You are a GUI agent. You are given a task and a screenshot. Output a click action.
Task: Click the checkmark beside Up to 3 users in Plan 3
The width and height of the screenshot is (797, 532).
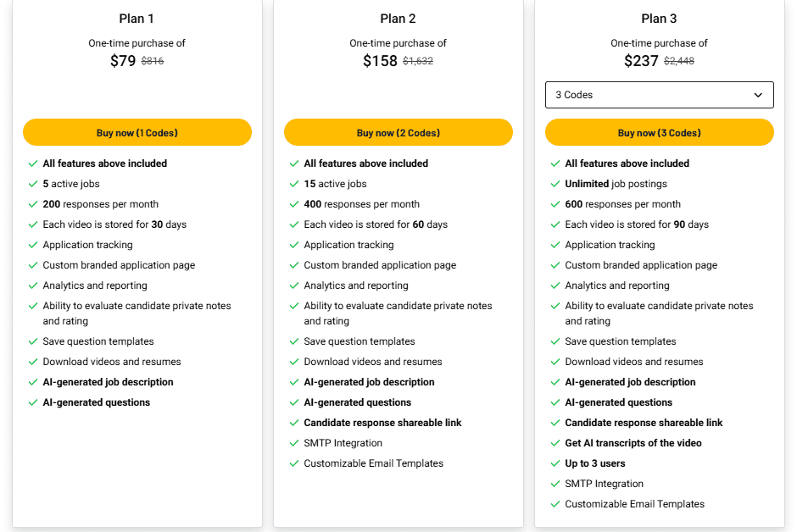click(x=555, y=463)
